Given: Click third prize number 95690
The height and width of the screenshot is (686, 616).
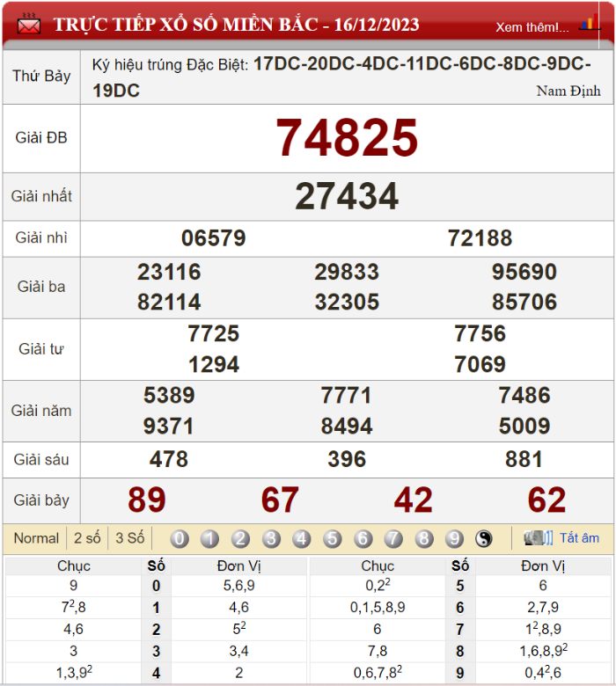Looking at the screenshot, I should click(x=524, y=272).
